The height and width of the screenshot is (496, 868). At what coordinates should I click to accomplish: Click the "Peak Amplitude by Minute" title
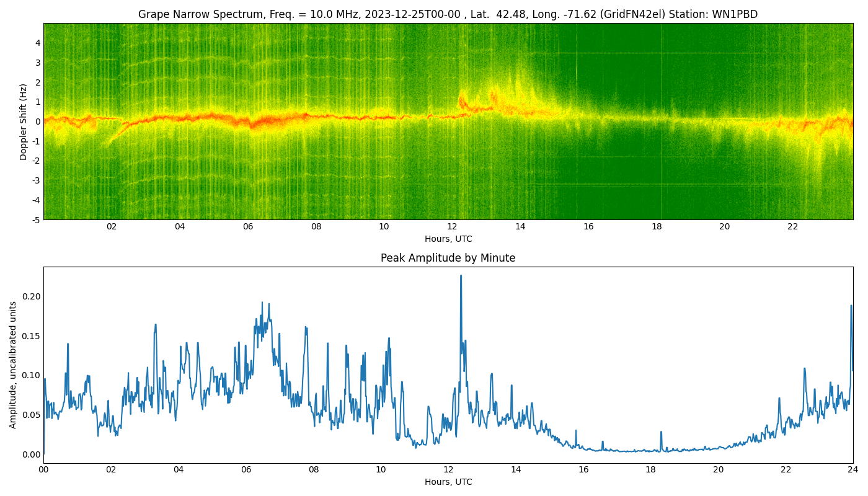[448, 258]
